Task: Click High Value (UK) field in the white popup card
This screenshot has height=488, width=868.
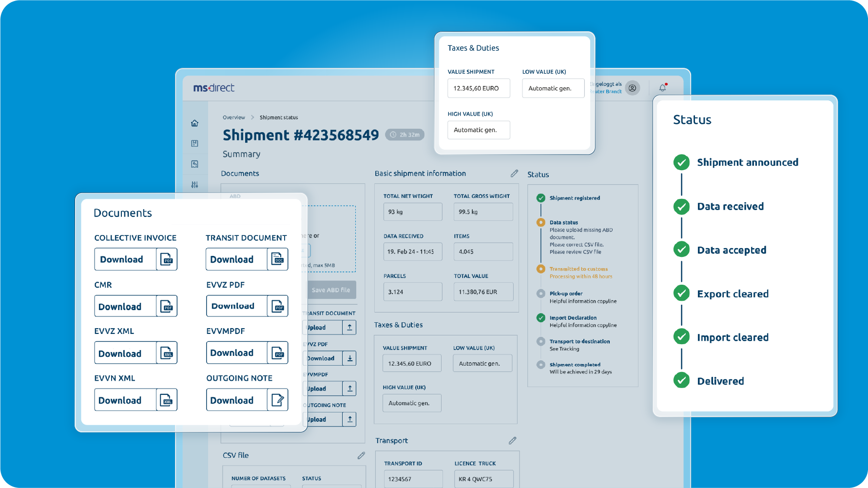Action: coord(479,130)
